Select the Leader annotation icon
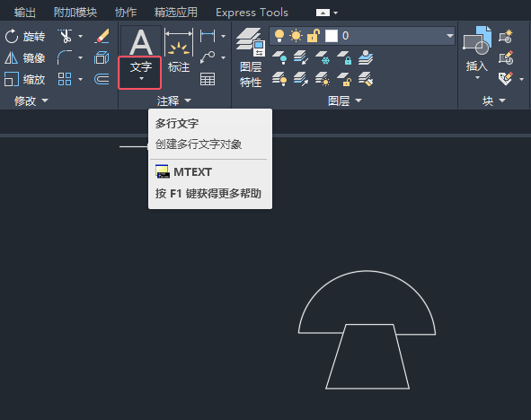 [x=208, y=57]
